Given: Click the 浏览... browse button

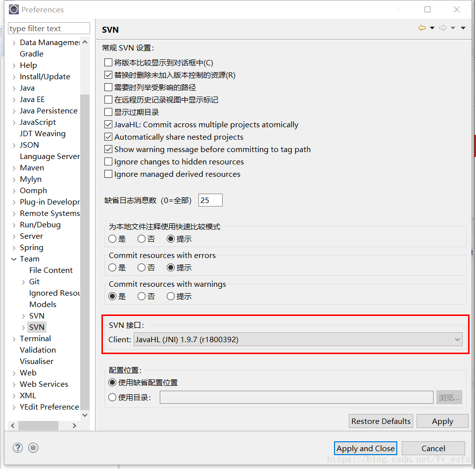Looking at the screenshot, I should tap(449, 397).
